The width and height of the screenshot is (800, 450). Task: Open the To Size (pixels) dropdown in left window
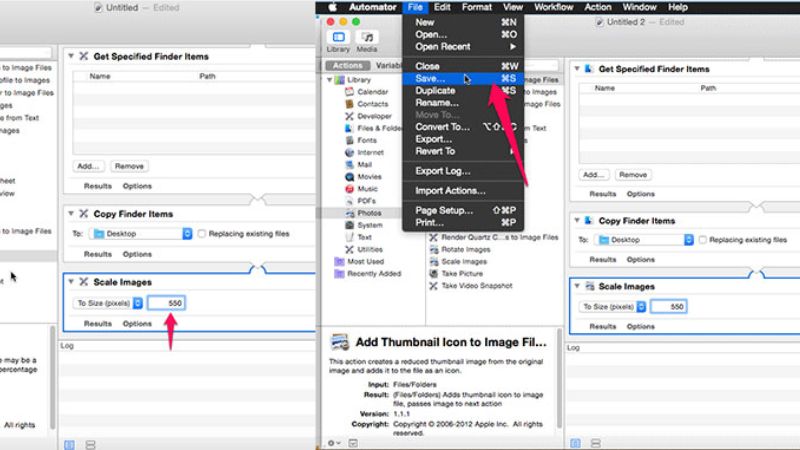[109, 302]
